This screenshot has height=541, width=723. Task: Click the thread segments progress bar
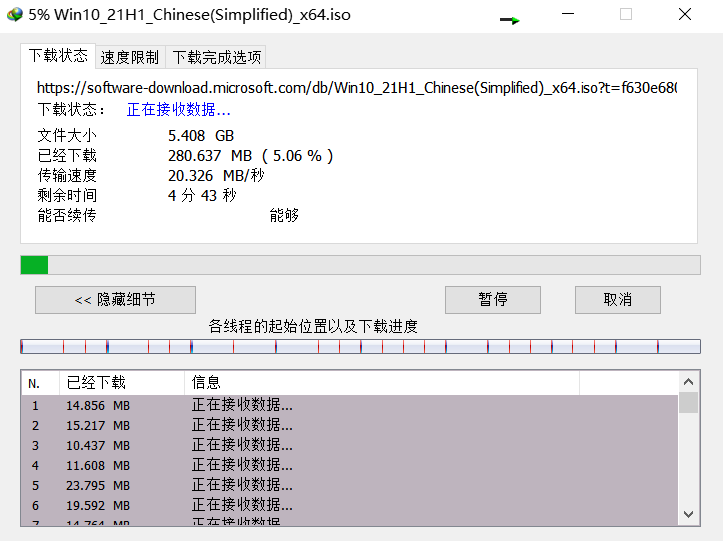360,346
